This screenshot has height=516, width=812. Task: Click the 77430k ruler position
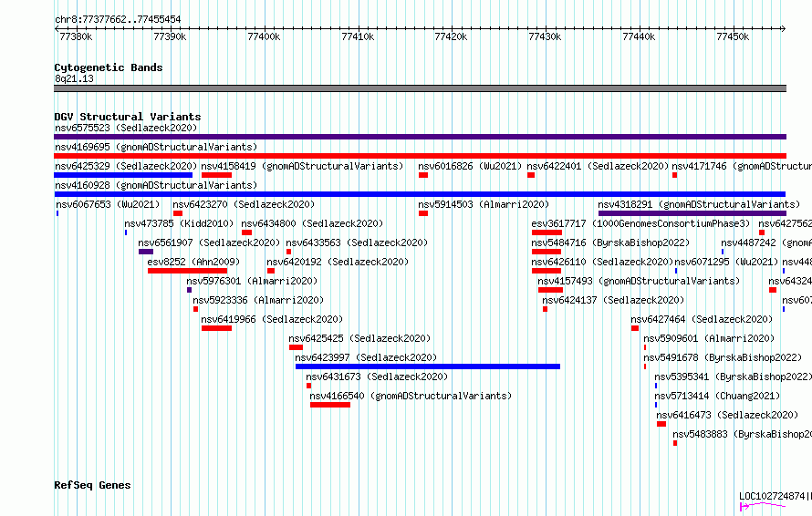pyautogui.click(x=545, y=36)
